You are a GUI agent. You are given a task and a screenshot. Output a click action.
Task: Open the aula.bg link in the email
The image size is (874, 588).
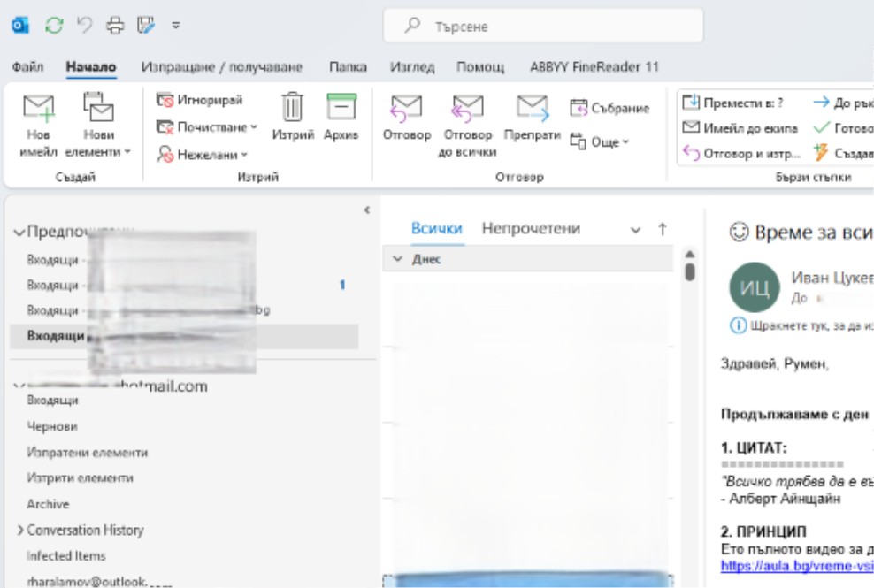(x=797, y=566)
